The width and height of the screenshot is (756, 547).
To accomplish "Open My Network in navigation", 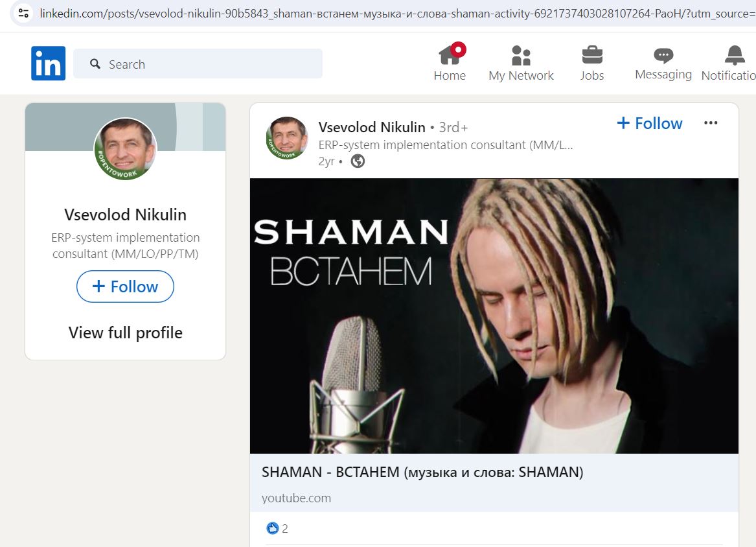I will [x=521, y=63].
